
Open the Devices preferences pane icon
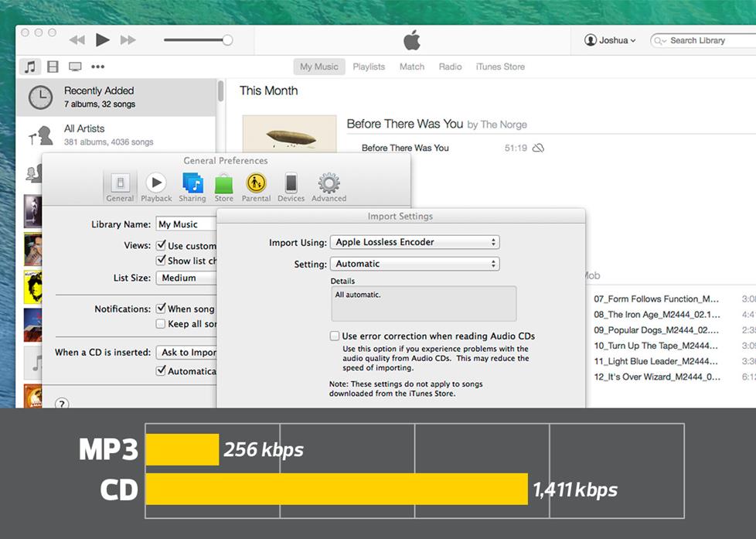pos(291,186)
